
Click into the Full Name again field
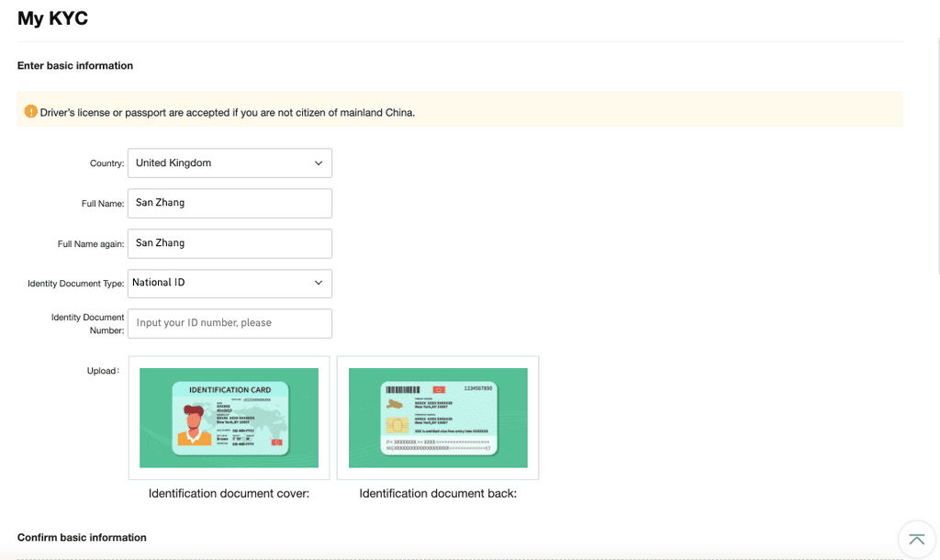(x=229, y=243)
